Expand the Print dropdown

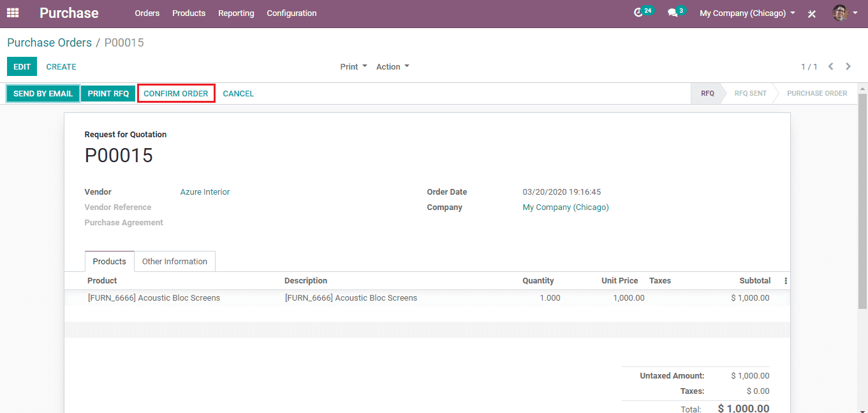[x=353, y=66]
